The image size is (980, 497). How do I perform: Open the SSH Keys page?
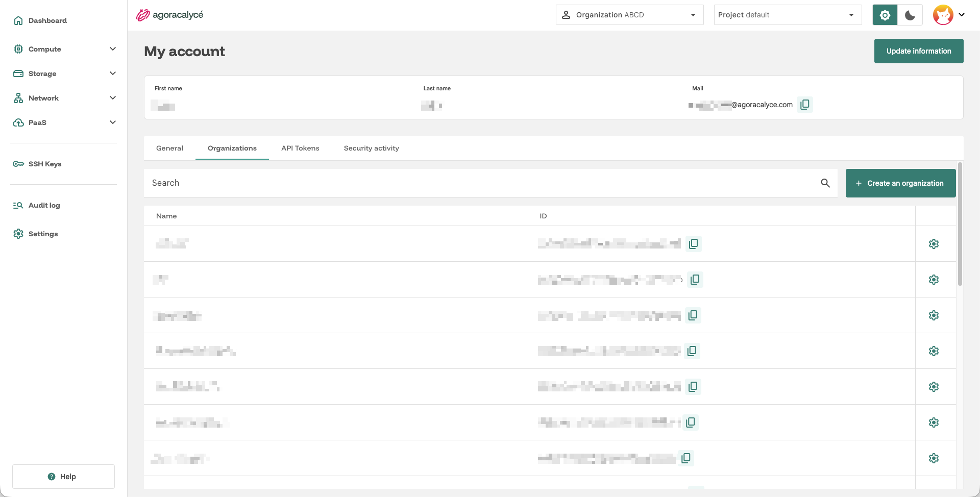37,164
